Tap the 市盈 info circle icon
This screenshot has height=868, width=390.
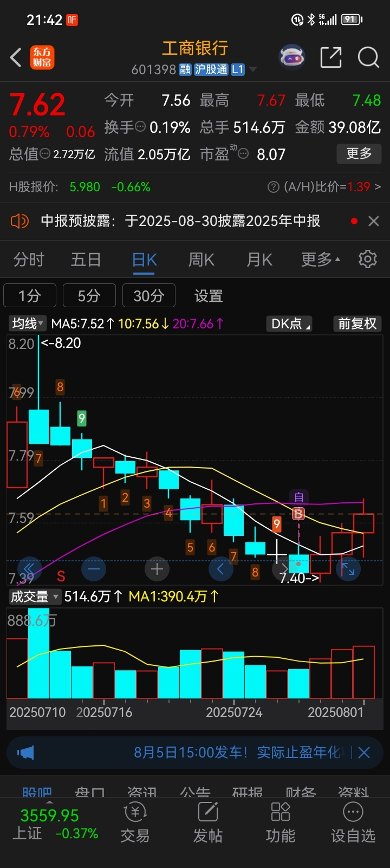point(244,154)
